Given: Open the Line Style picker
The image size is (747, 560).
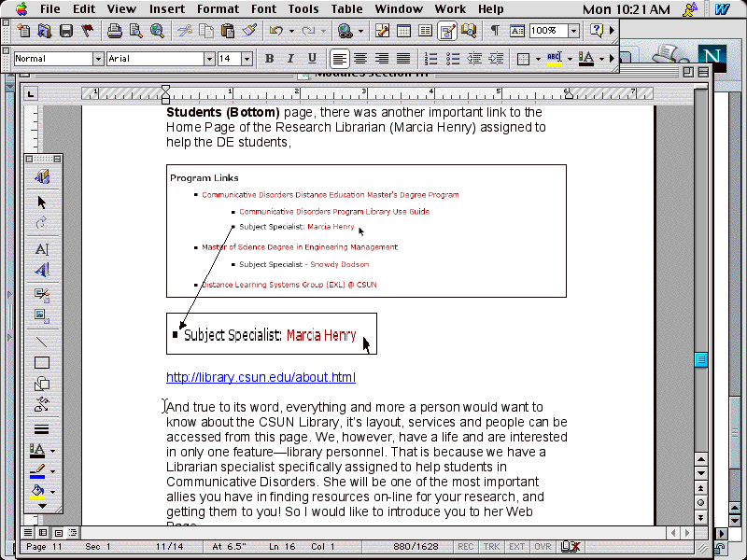Looking at the screenshot, I should coord(42,429).
